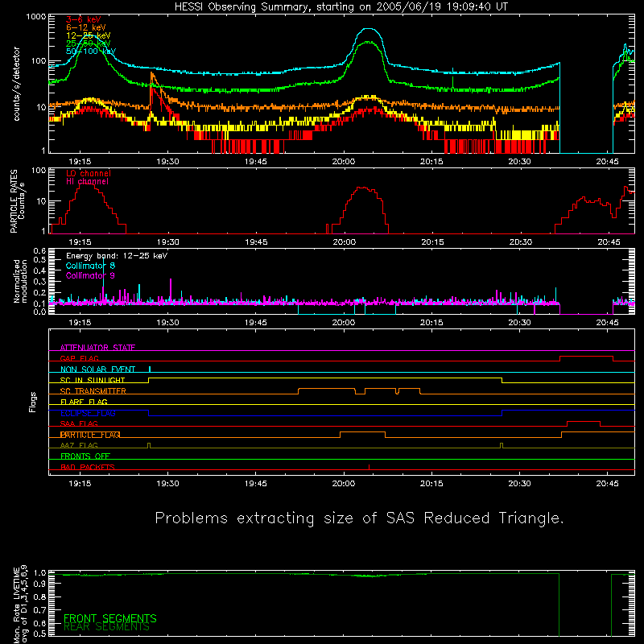Select the Collimator 8 legend label
Viewport: 644px width, 644px height.
point(90,266)
